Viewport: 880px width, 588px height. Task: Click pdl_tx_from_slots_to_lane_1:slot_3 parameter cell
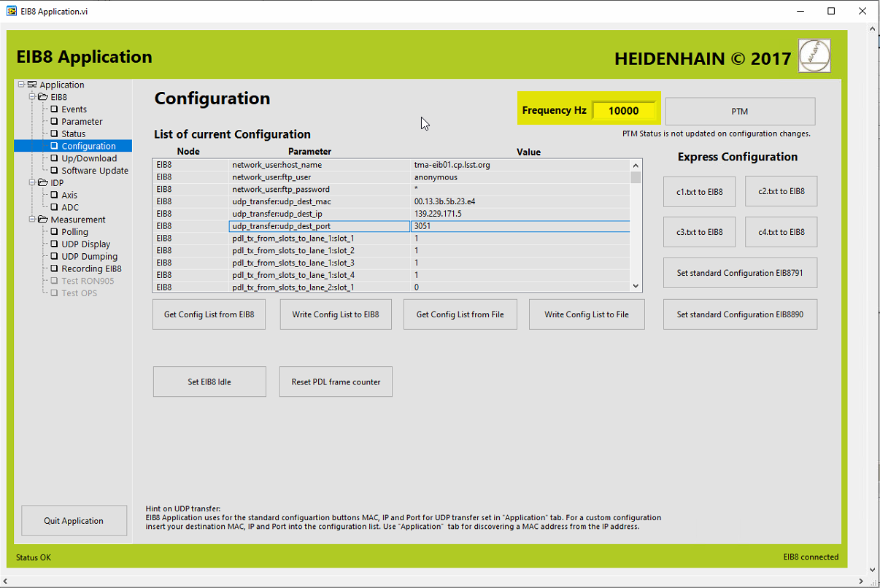pos(320,263)
